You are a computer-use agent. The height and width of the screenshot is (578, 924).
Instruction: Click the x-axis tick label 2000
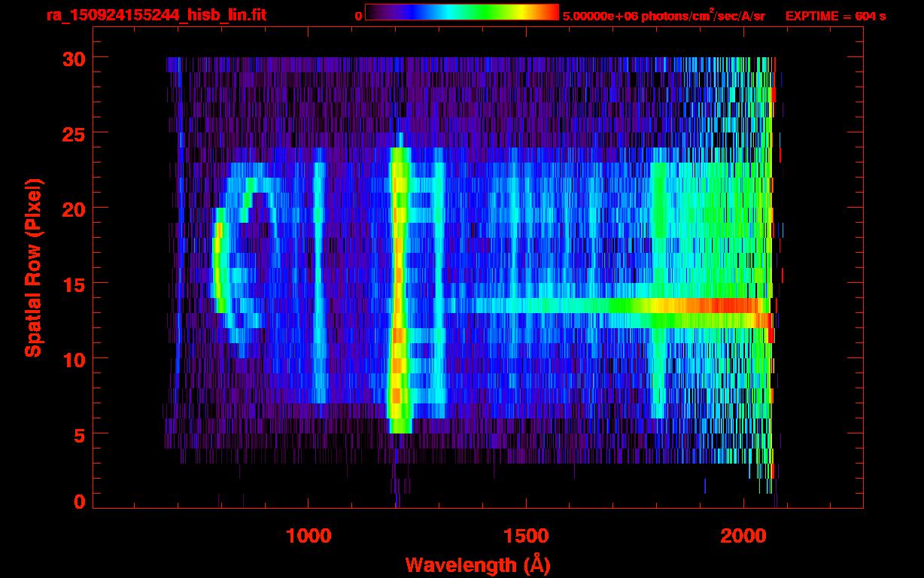[x=743, y=536]
